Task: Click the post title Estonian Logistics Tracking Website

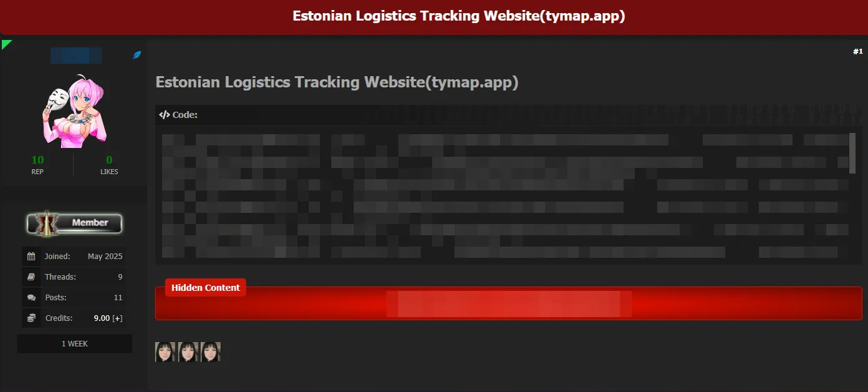Action: coord(337,82)
